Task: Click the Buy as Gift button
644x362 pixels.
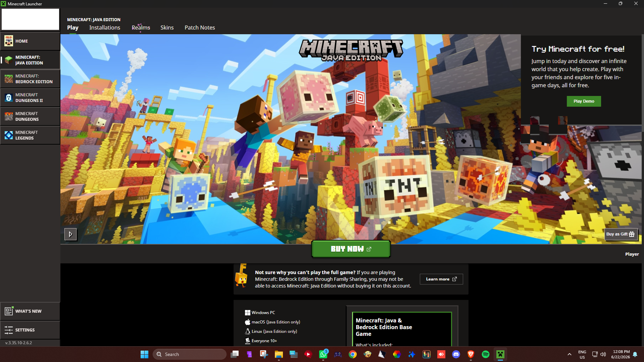Action: [621, 234]
